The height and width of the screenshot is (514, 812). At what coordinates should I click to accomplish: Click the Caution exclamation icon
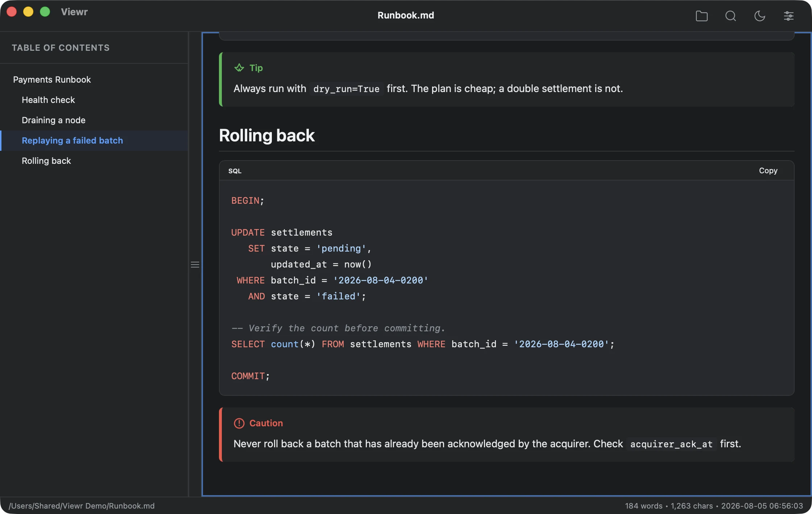click(x=239, y=423)
